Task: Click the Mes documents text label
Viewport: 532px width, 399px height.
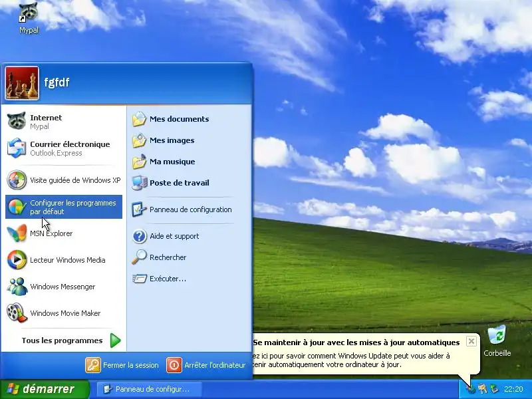Action: 179,119
